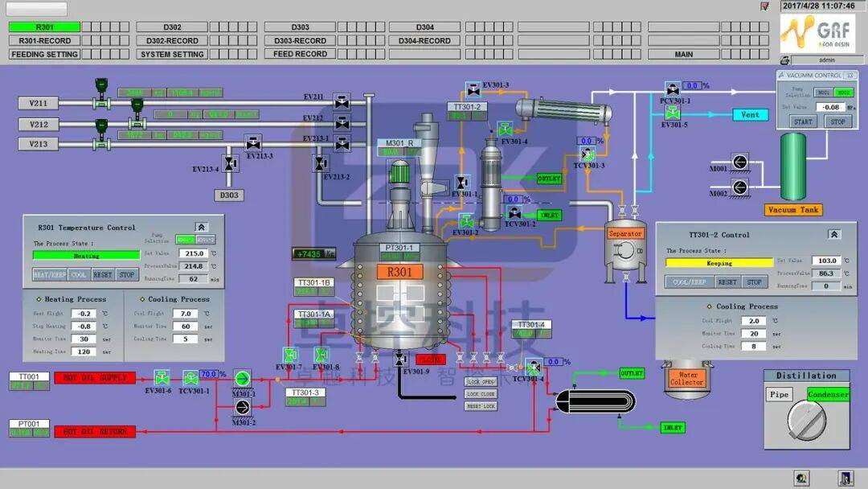Select the M001 vacuum pump icon
Screen dimensions: 868x489
click(739, 162)
